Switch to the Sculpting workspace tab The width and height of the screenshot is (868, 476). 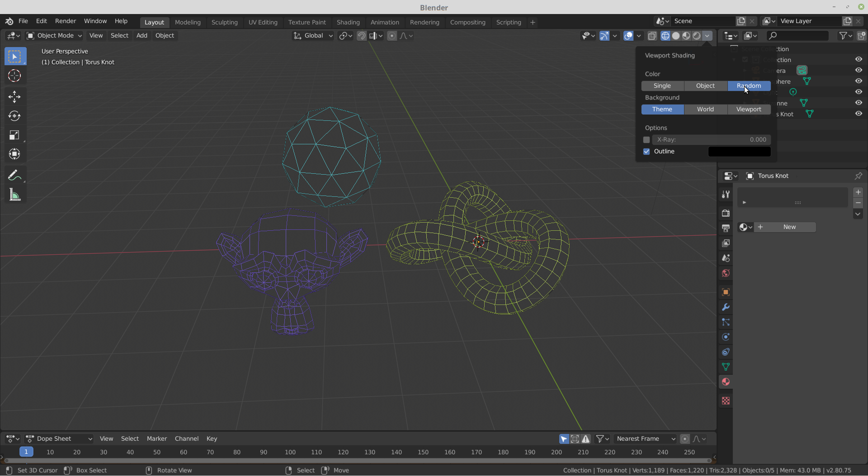tap(224, 22)
